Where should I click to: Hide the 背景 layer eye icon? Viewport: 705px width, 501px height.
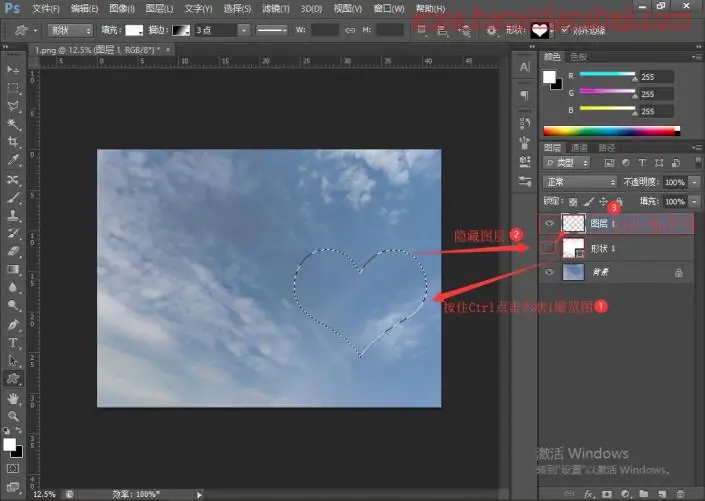pos(549,272)
